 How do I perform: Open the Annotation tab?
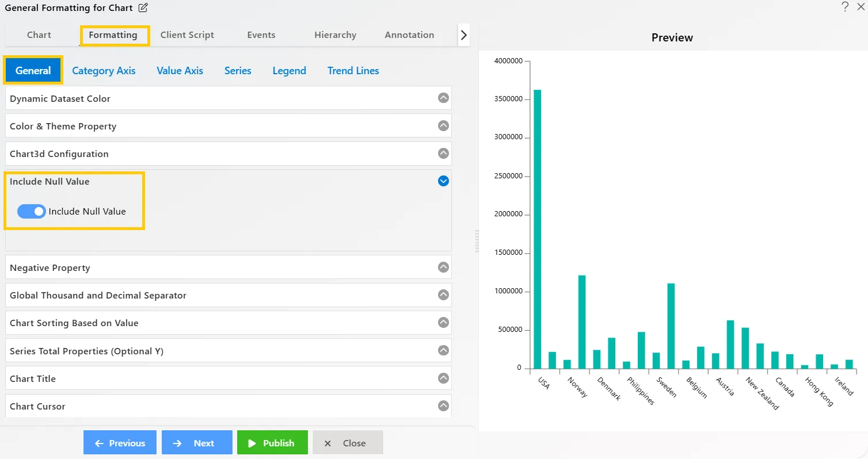[x=409, y=35]
